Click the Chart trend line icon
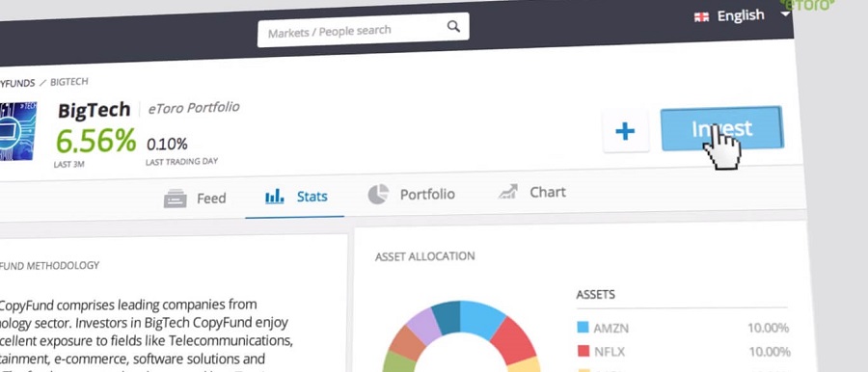The image size is (868, 372). pyautogui.click(x=507, y=192)
